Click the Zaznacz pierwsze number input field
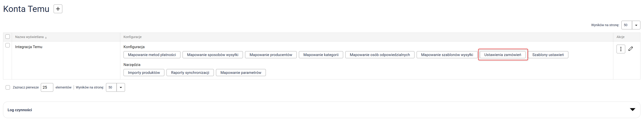 pyautogui.click(x=47, y=88)
